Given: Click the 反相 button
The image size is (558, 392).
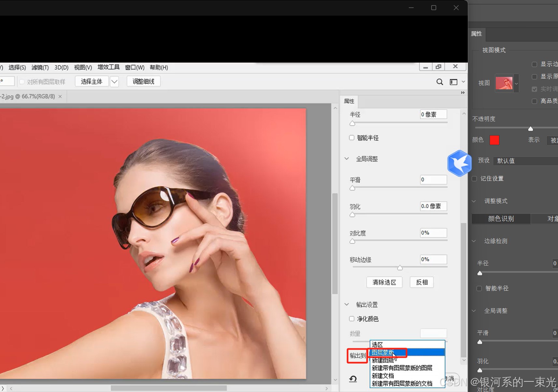Looking at the screenshot, I should 422,282.
